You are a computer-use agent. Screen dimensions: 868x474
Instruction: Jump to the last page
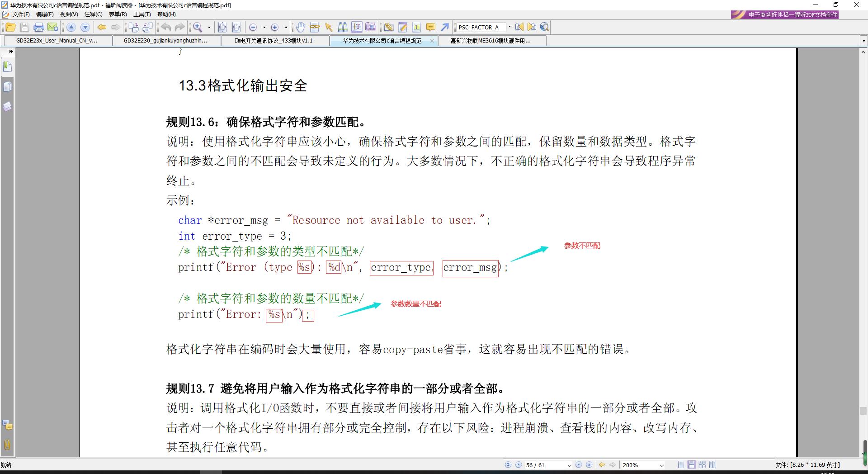[x=589, y=465]
